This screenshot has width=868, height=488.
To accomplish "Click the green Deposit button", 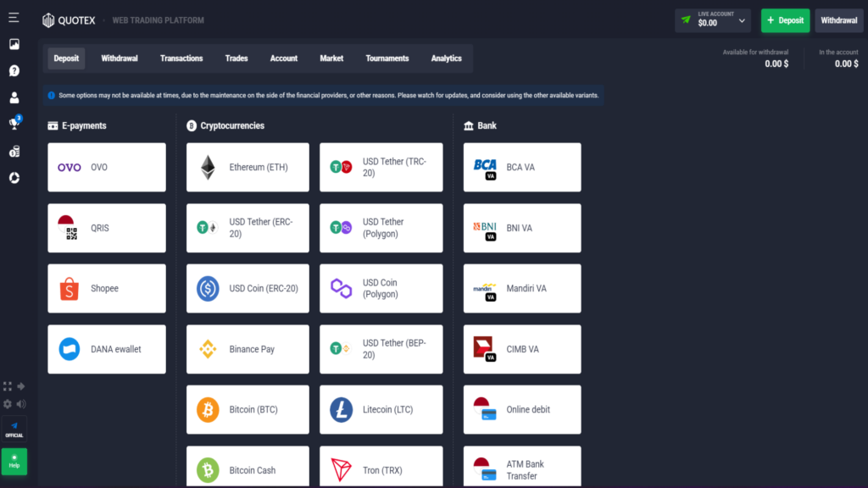I will coord(785,20).
